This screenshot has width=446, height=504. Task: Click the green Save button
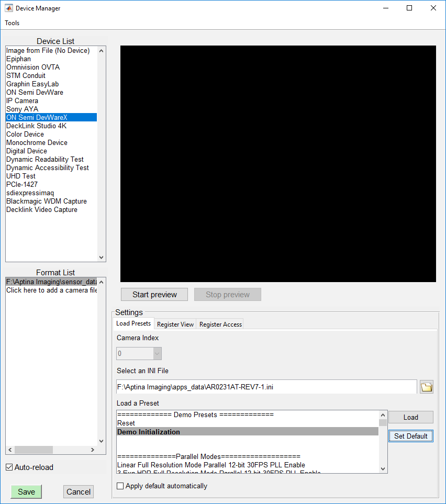(x=26, y=492)
